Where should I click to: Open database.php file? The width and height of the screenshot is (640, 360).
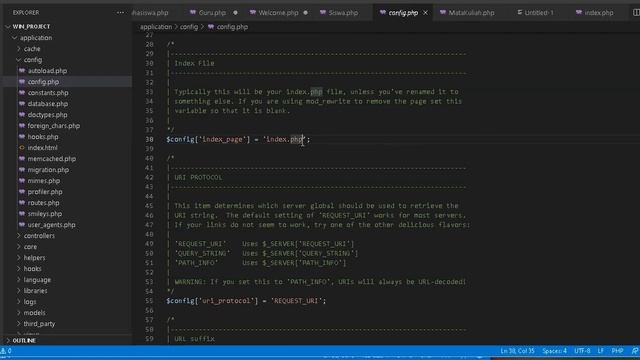48,104
